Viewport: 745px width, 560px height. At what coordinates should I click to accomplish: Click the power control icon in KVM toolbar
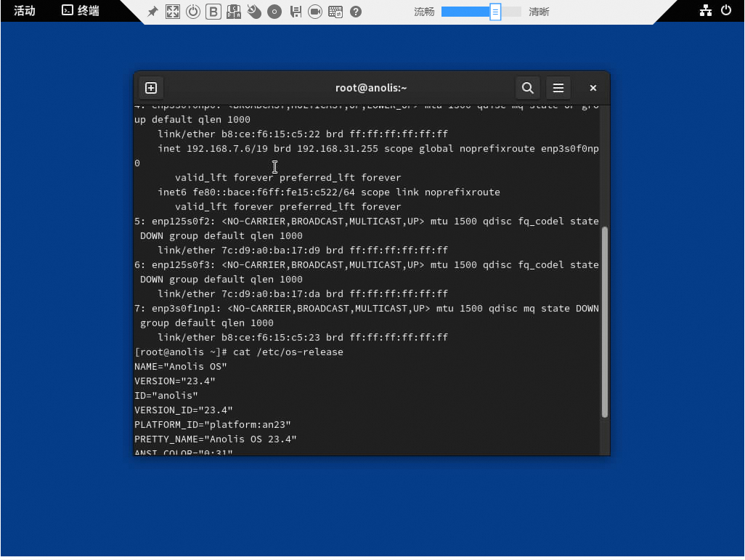193,12
